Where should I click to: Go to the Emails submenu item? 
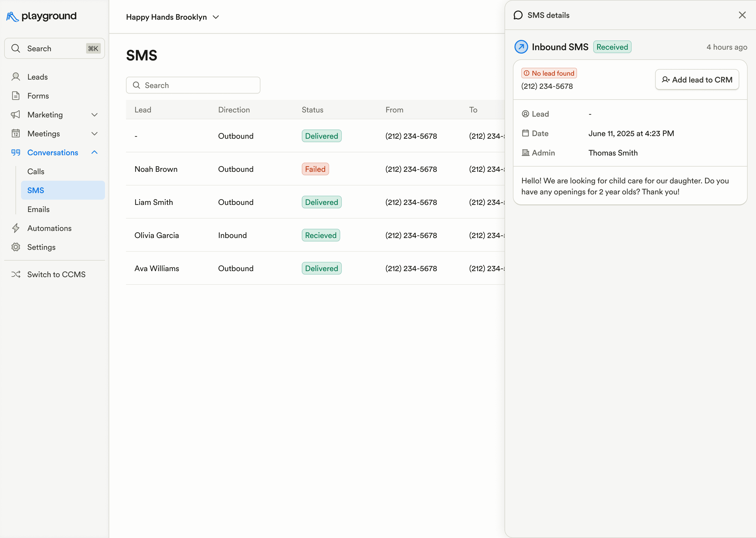pyautogui.click(x=38, y=209)
